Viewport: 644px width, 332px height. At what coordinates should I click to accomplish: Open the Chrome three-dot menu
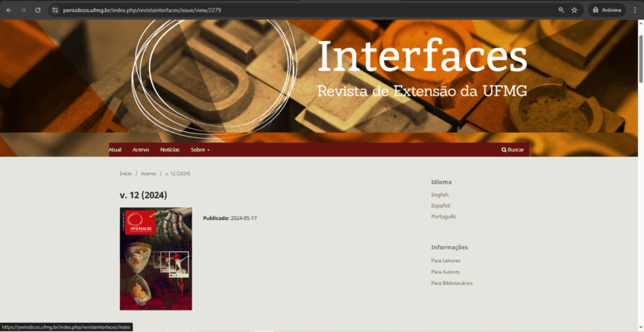pyautogui.click(x=634, y=10)
